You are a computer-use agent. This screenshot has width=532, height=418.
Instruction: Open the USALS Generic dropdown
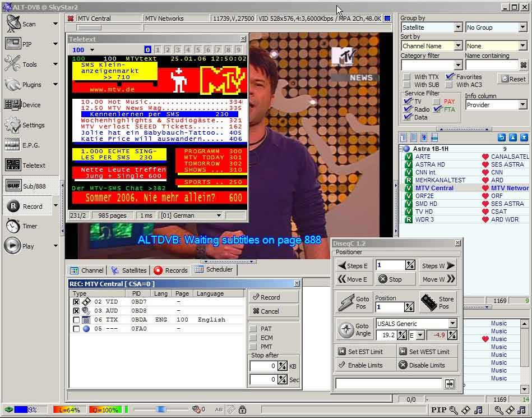(452, 324)
